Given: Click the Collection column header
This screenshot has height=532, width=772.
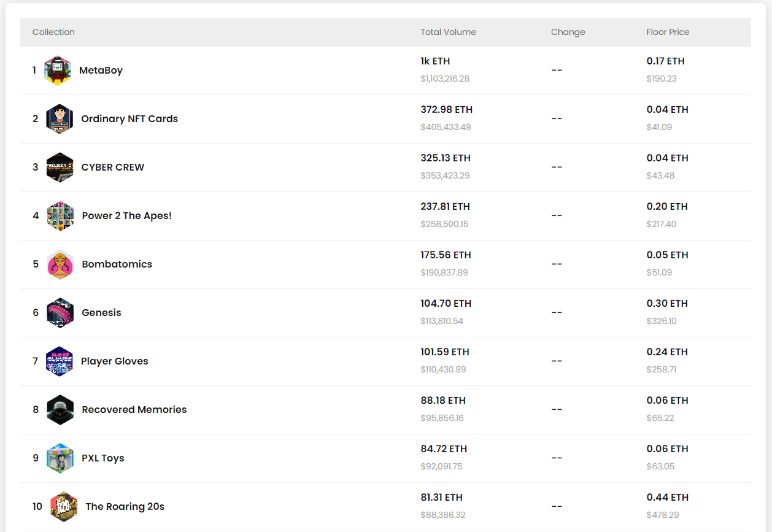Looking at the screenshot, I should [x=53, y=32].
